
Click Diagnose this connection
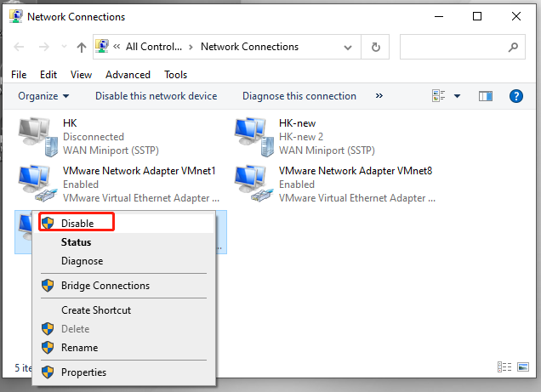click(x=299, y=96)
